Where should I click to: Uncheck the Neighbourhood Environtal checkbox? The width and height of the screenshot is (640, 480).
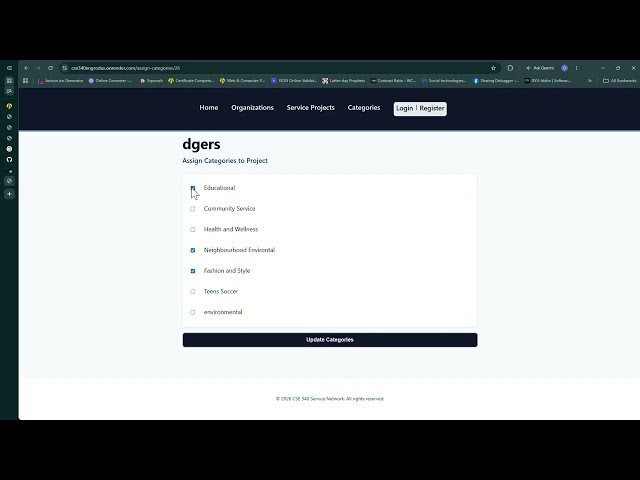click(193, 250)
